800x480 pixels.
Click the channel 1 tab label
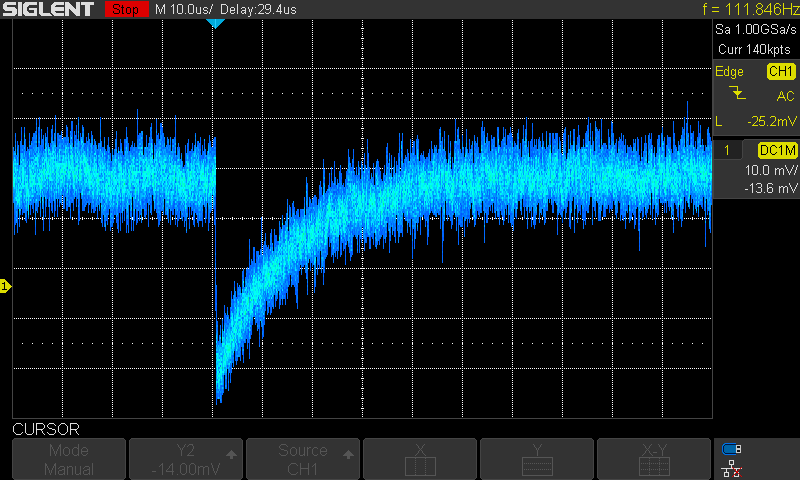(727, 150)
